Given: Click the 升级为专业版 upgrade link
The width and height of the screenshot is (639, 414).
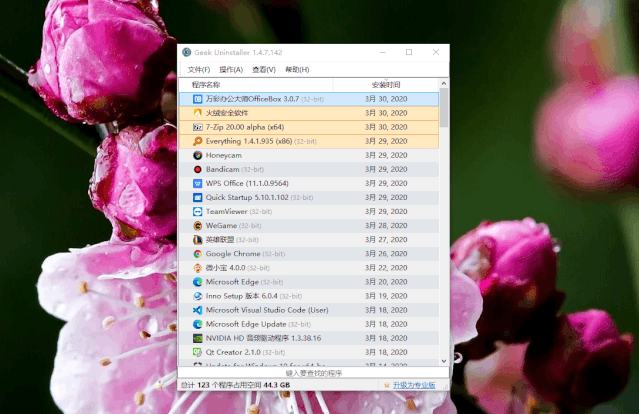Looking at the screenshot, I should pos(413,385).
